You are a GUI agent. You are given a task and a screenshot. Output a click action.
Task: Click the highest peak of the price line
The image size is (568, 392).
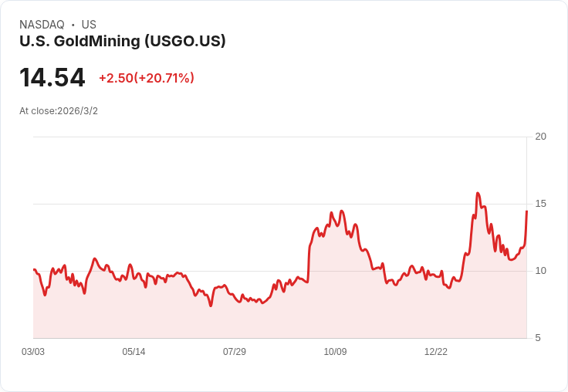tap(478, 194)
